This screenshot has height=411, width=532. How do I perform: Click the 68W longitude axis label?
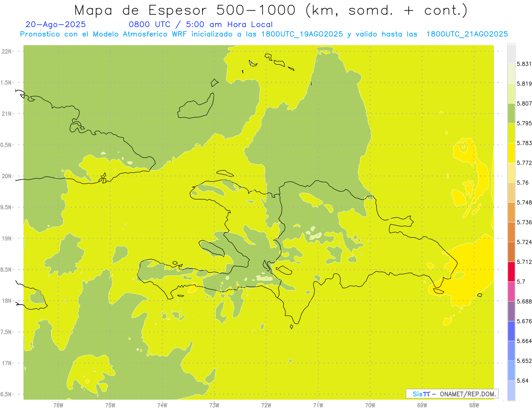[x=474, y=405]
